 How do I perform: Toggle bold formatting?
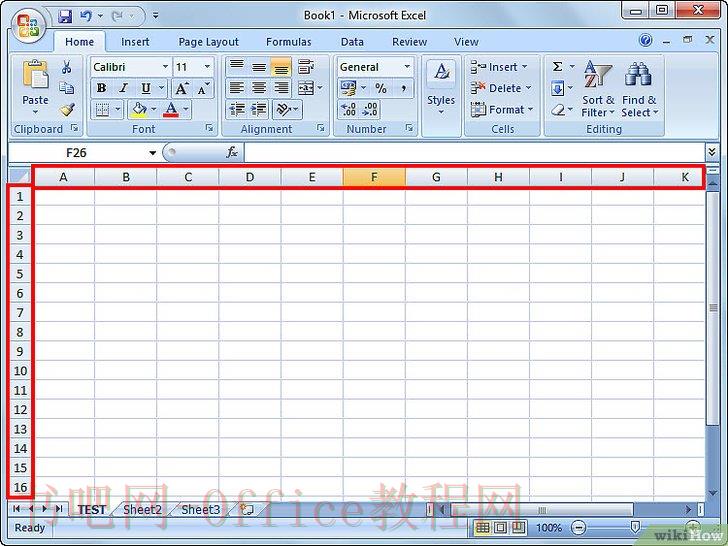[x=101, y=88]
